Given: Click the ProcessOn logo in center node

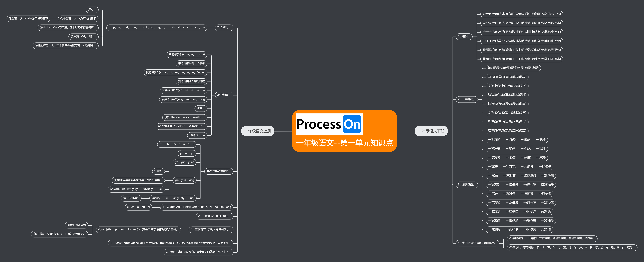Looking at the screenshot, I should tap(329, 124).
